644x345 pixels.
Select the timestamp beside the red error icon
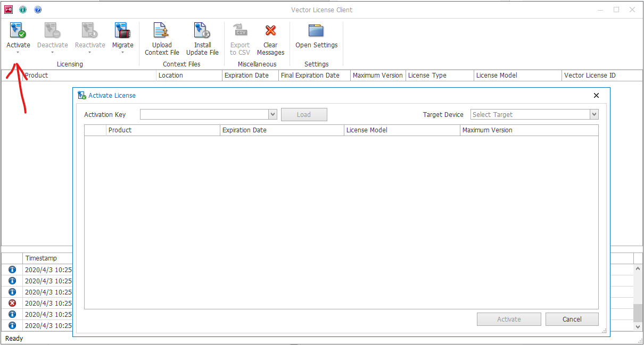pyautogui.click(x=48, y=303)
